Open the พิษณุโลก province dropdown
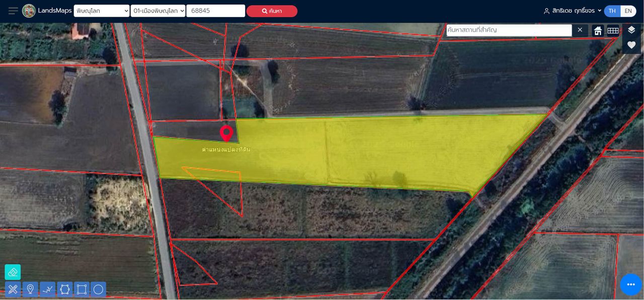This screenshot has height=300, width=644. click(102, 11)
